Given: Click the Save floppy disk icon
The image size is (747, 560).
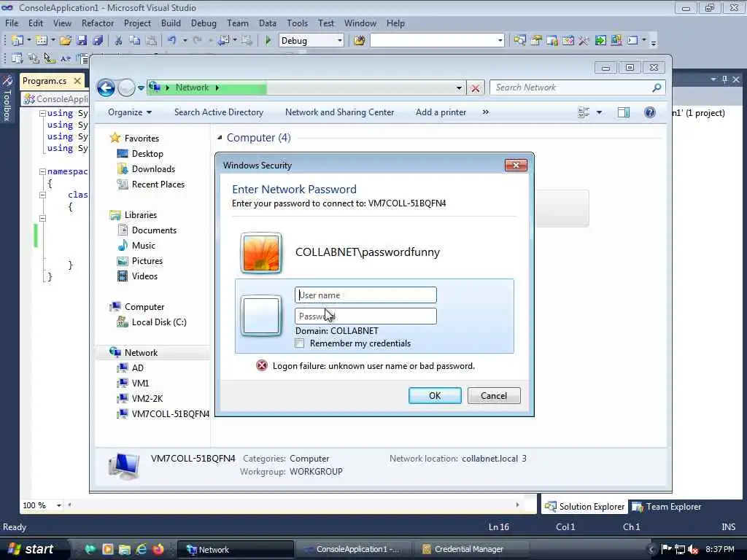Looking at the screenshot, I should tap(82, 41).
